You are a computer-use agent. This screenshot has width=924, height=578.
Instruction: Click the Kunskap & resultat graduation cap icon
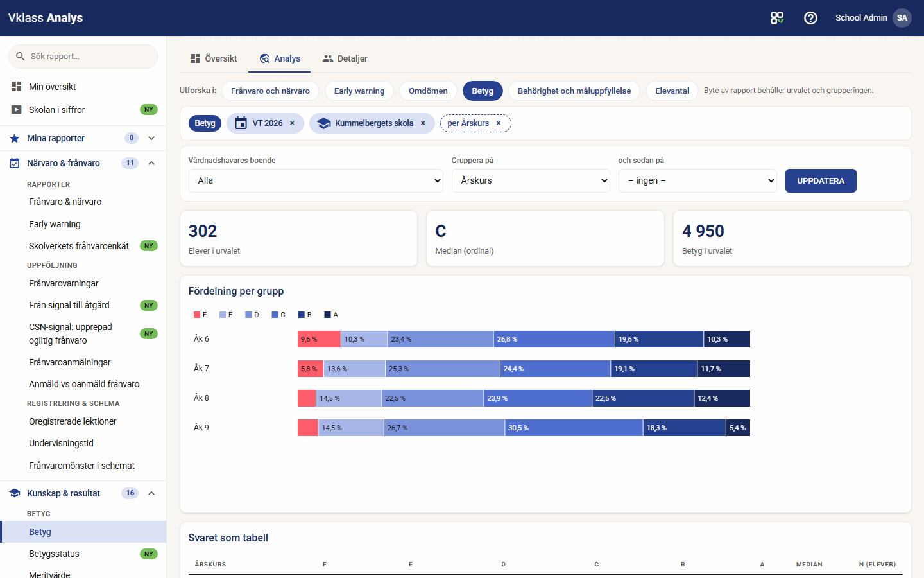tap(15, 493)
